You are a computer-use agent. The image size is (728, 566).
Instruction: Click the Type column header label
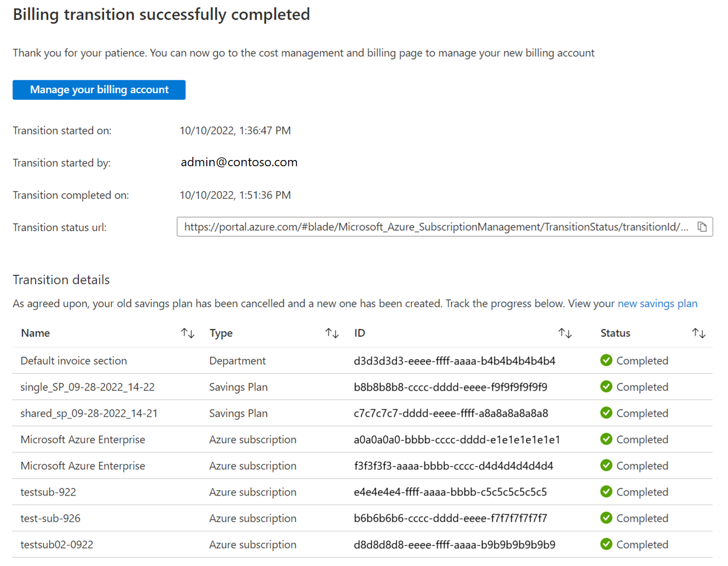[221, 333]
